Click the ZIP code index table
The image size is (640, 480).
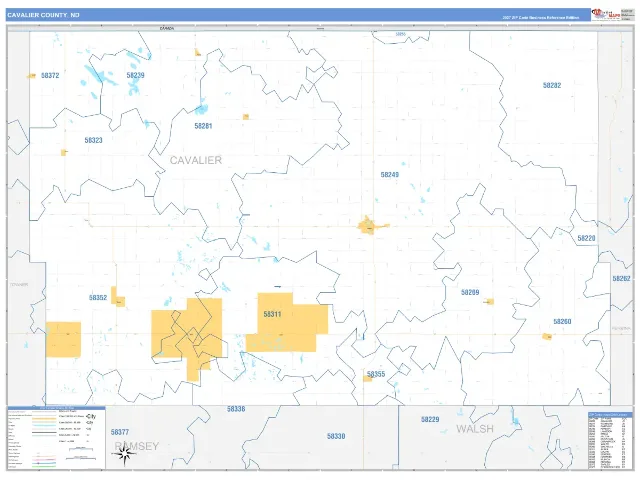pyautogui.click(x=610, y=441)
